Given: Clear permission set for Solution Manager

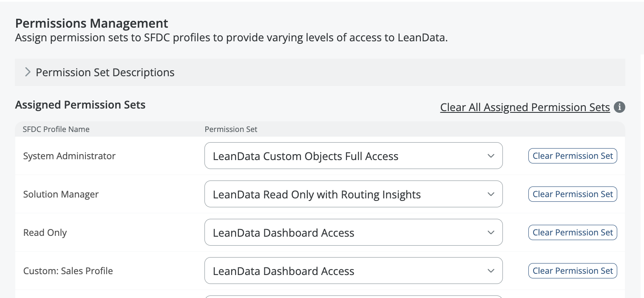Looking at the screenshot, I should click(572, 194).
